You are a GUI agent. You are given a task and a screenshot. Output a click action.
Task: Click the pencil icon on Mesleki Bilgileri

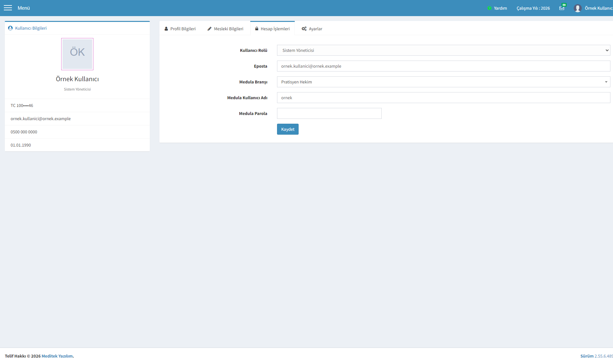point(209,29)
